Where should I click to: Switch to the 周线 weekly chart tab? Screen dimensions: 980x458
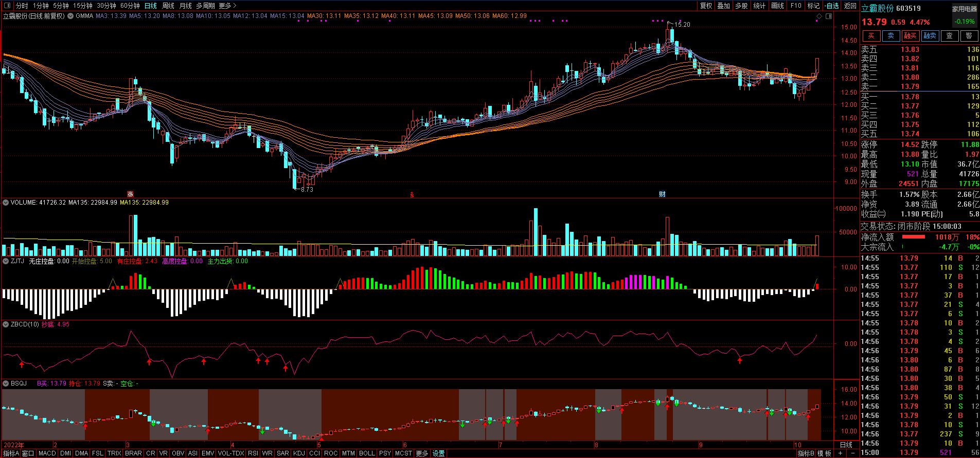tap(168, 6)
